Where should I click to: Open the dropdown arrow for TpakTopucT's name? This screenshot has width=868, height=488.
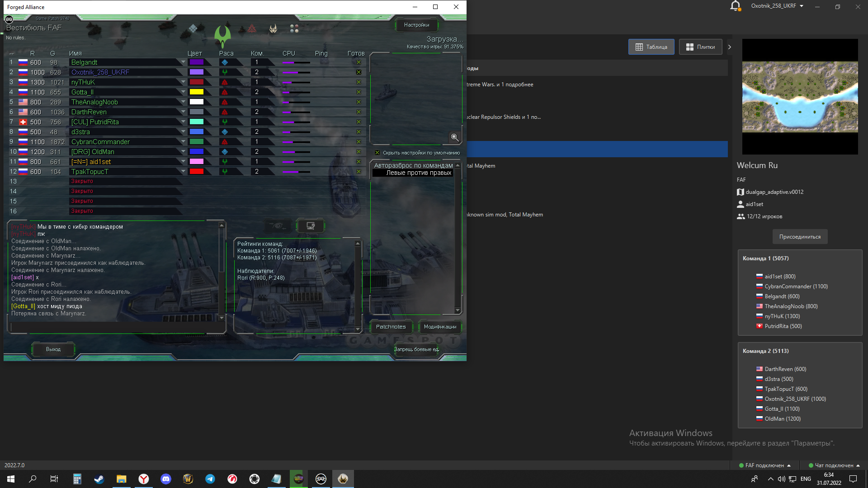pos(183,172)
